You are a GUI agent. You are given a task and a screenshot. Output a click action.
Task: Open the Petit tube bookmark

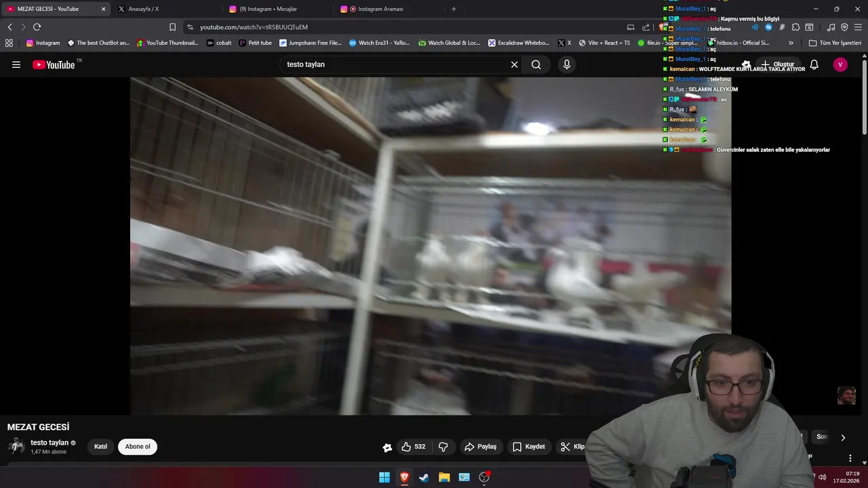click(x=256, y=43)
